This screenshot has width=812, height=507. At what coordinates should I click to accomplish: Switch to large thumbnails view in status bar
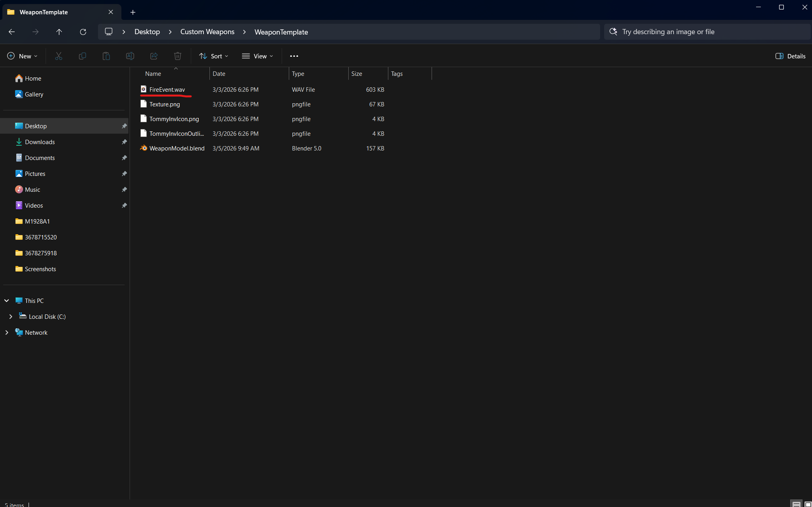[808, 504]
